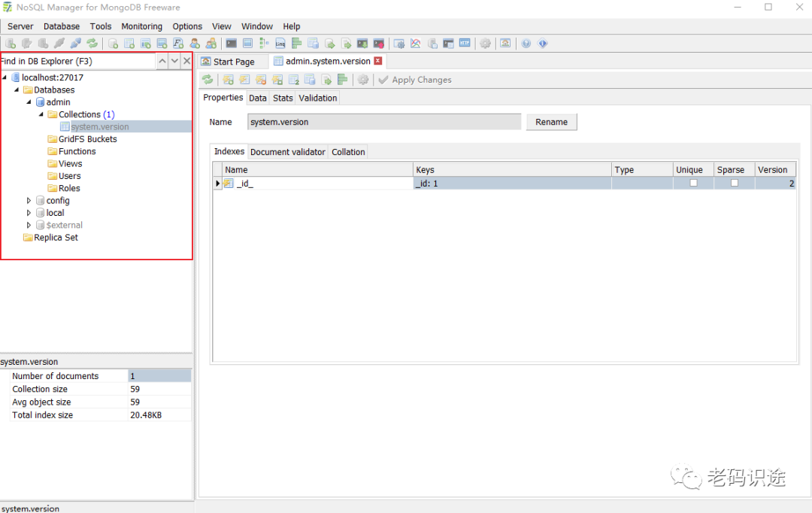Image resolution: width=812 pixels, height=513 pixels.
Task: Click the HTTP toolbar icon
Action: (465, 44)
